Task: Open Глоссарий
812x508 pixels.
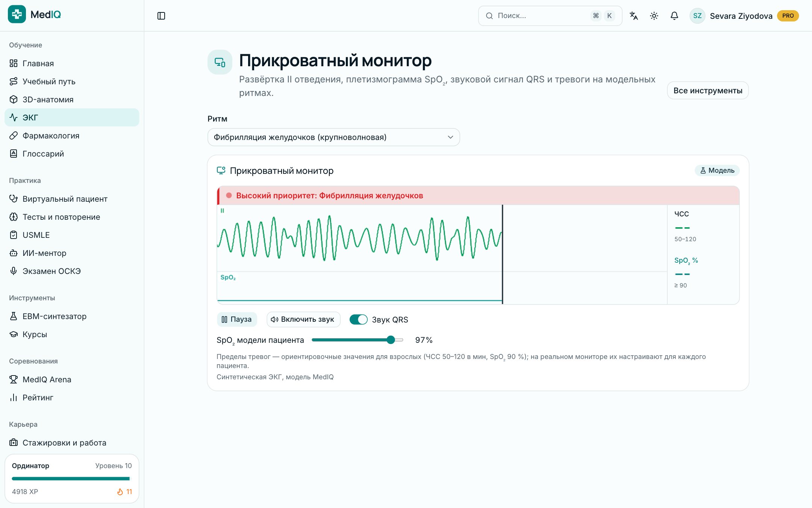Action: [x=72, y=154]
